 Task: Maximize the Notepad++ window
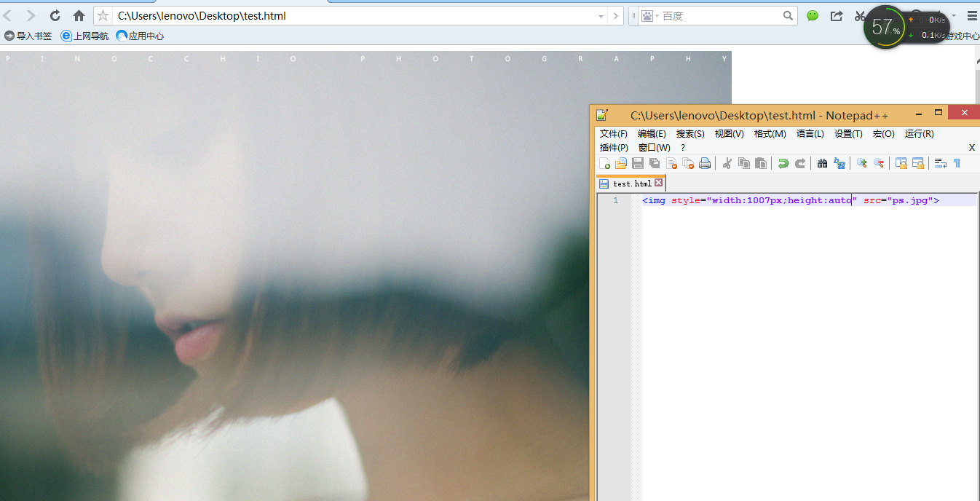(x=938, y=113)
